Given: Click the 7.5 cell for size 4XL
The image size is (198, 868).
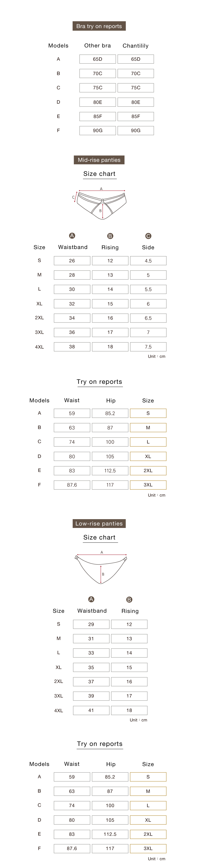Looking at the screenshot, I should 148,347.
